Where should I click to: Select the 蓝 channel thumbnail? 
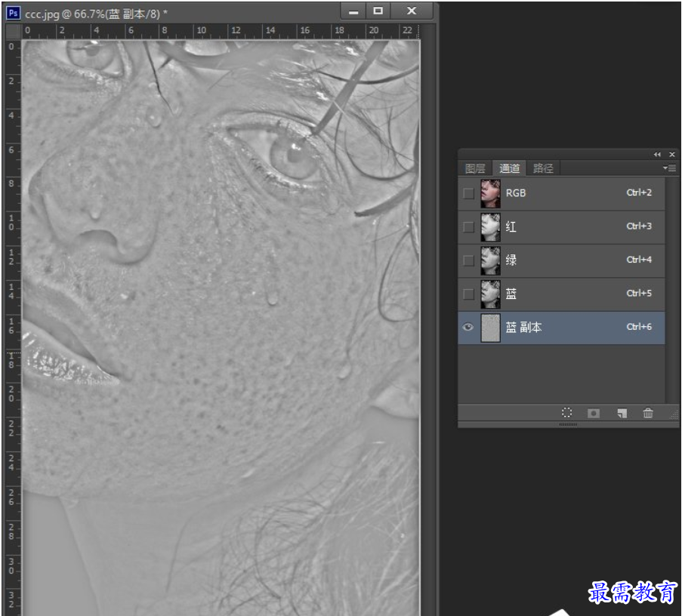(491, 294)
